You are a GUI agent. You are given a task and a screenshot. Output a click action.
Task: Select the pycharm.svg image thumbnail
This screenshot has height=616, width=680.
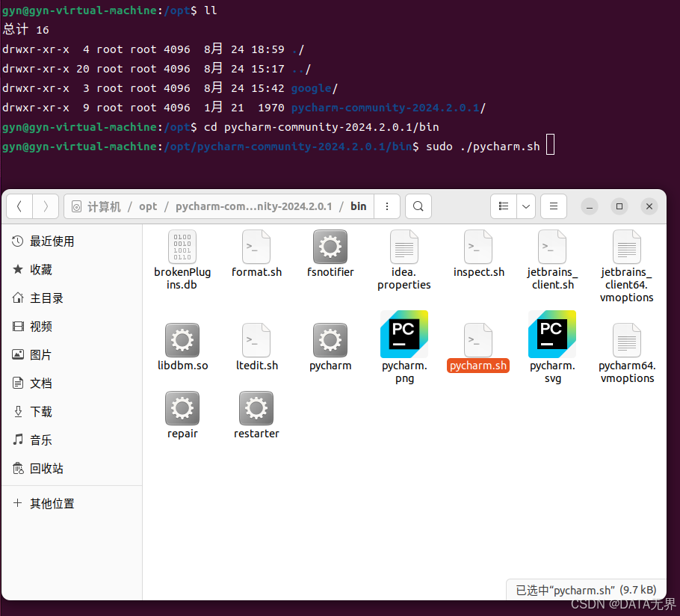click(552, 334)
